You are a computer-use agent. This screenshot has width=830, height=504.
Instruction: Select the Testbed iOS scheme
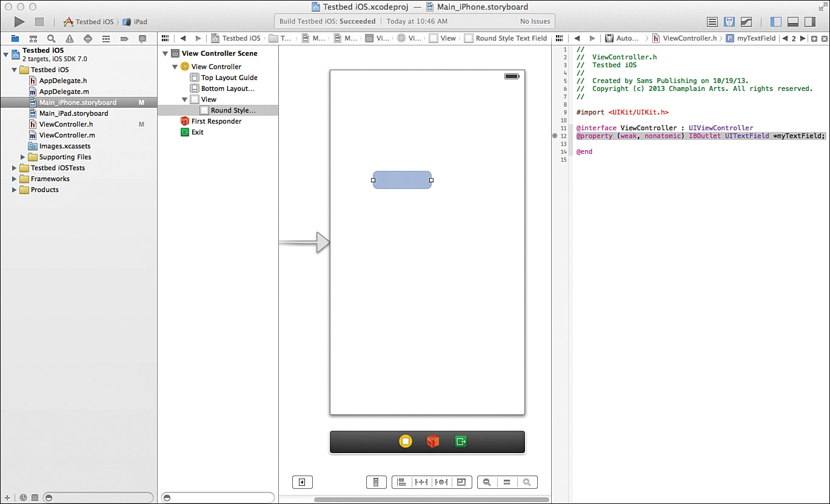tap(89, 22)
